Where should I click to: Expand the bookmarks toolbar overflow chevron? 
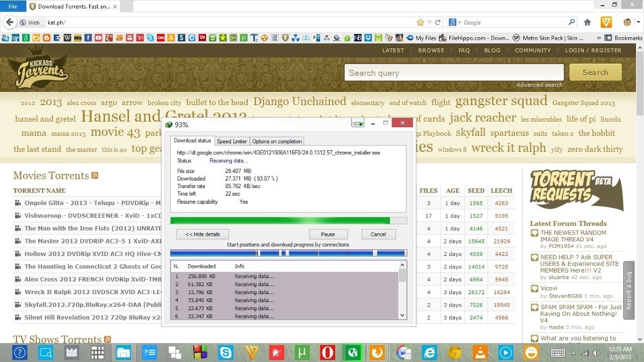[x=599, y=38]
